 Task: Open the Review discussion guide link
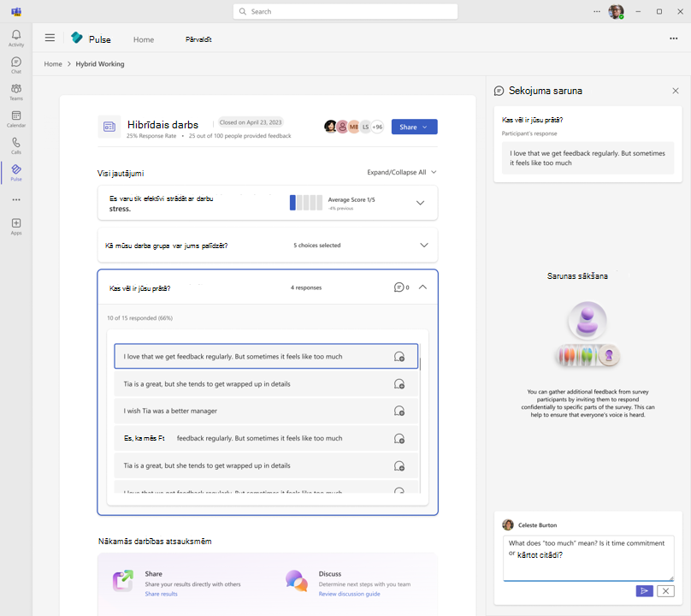[x=350, y=594]
